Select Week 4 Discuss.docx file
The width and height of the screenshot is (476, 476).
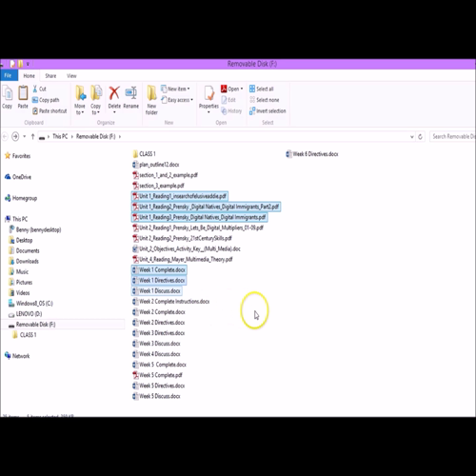[x=156, y=354]
